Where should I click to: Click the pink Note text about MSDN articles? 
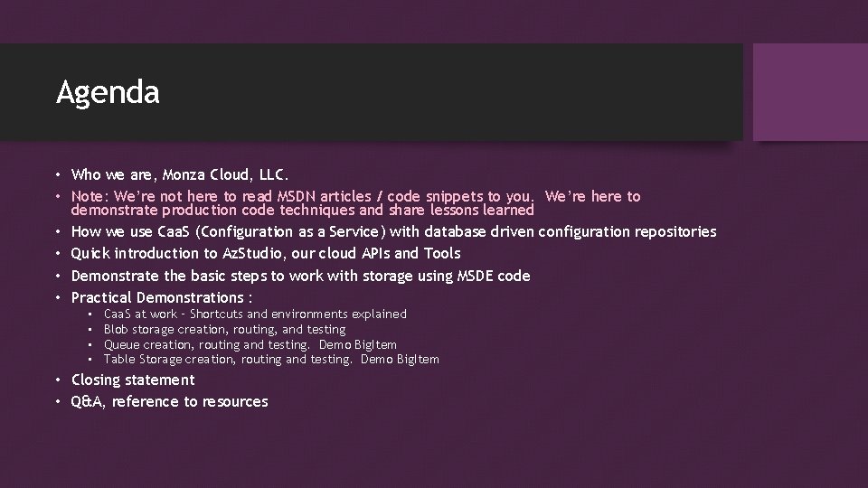(355, 203)
